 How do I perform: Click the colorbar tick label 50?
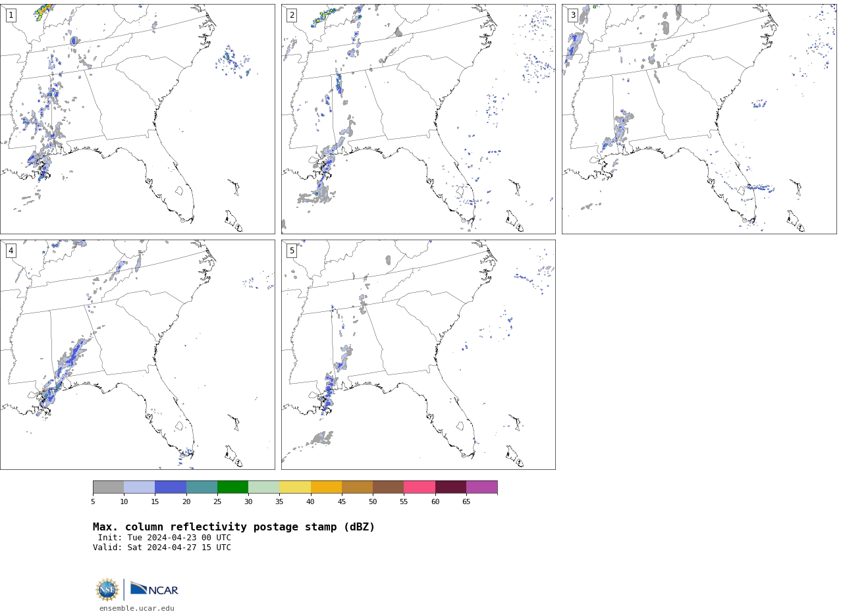pyautogui.click(x=373, y=502)
